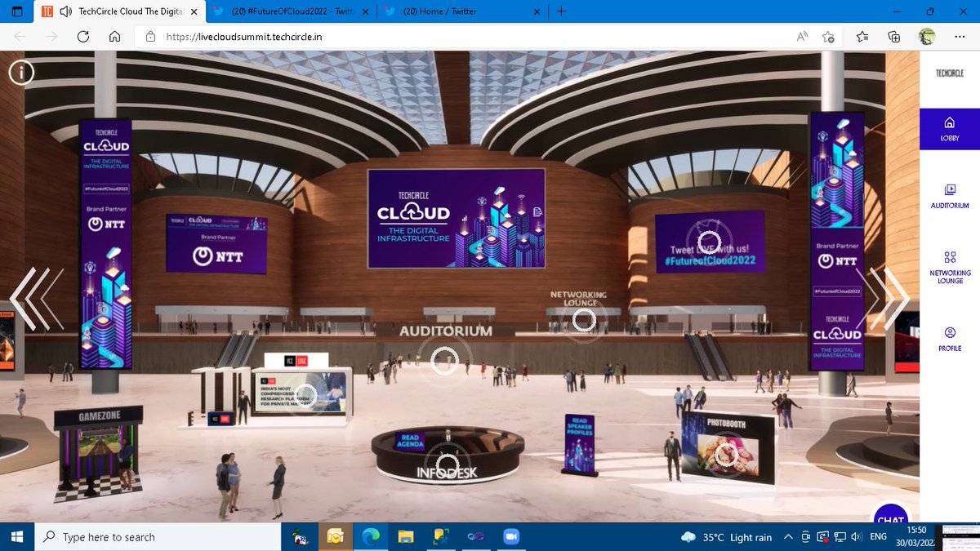Open Networking Lounge from the side panel

pos(950,267)
